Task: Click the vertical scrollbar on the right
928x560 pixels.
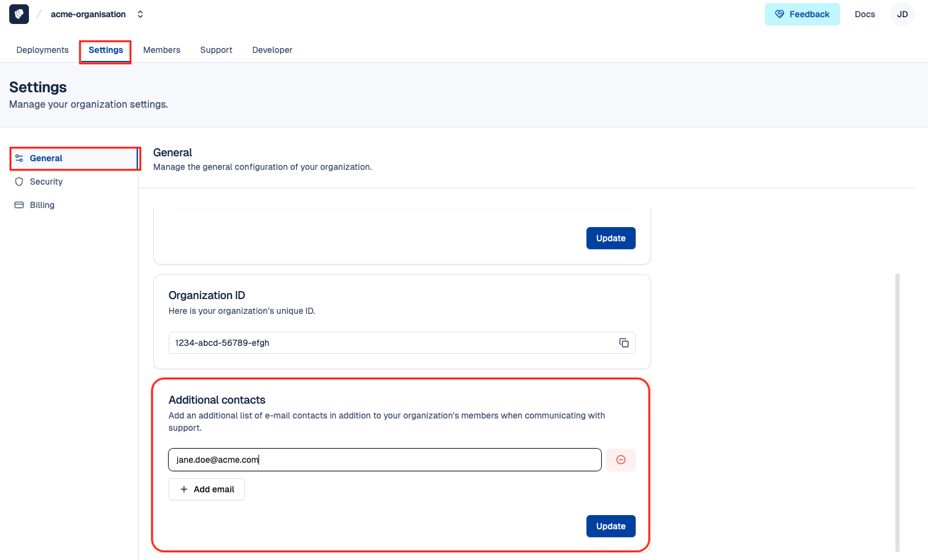Action: [897, 412]
